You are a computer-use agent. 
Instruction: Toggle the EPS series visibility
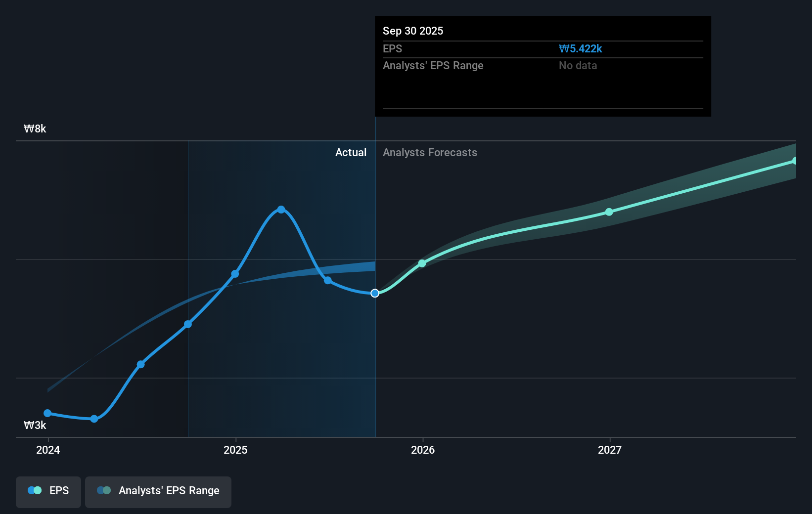point(48,492)
